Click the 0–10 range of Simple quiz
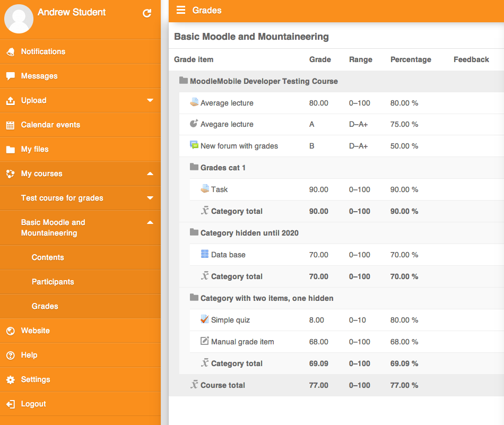Screen dimensions: 504x425 pyautogui.click(x=358, y=320)
